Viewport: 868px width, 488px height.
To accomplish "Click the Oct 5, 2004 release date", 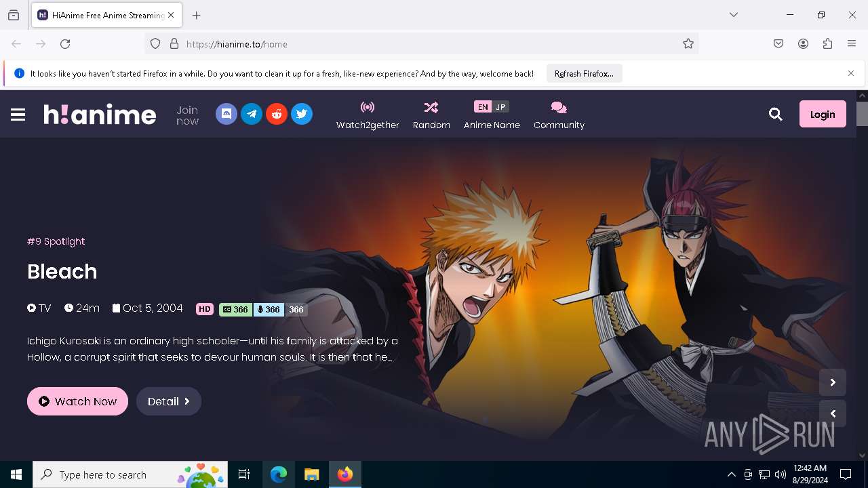I will [x=148, y=308].
